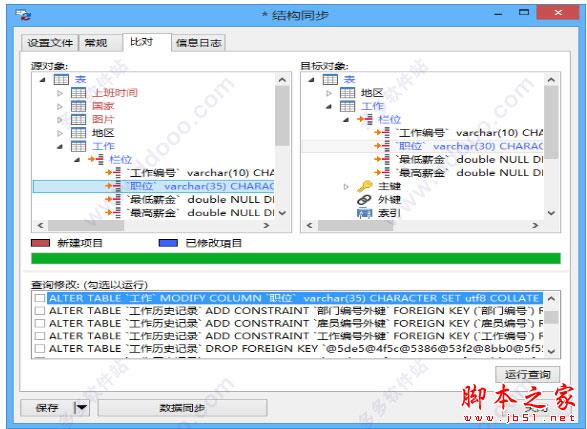
Task: Click the 地区 table icon in source tree
Action: pos(79,133)
